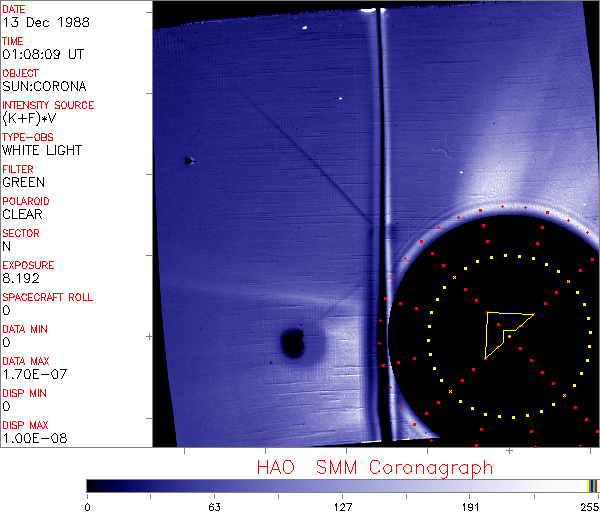Click the CLEAR polaroid value
Image resolution: width=600 pixels, height=512 pixels.
(x=22, y=214)
